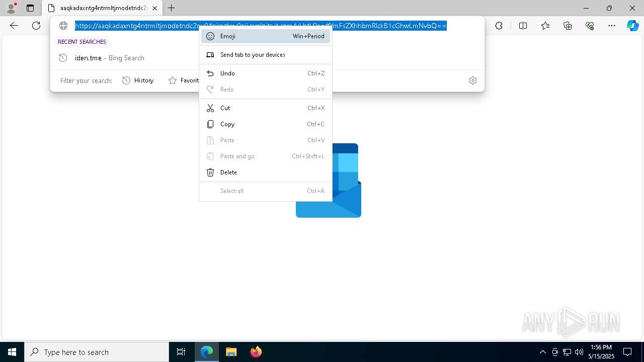
Task: Open Settings and more ellipsis menu
Action: point(612,26)
